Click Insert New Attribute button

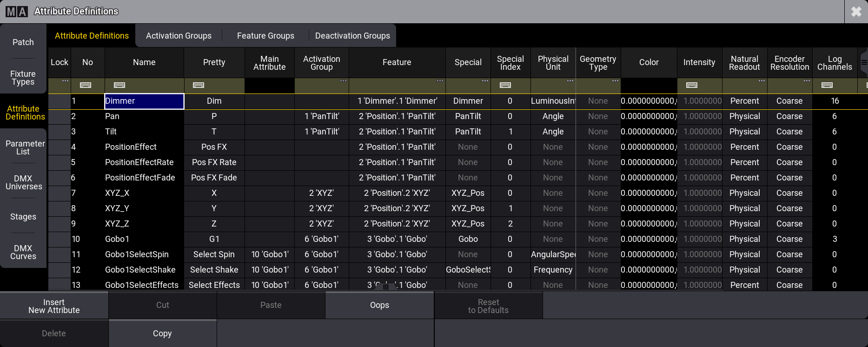click(54, 306)
